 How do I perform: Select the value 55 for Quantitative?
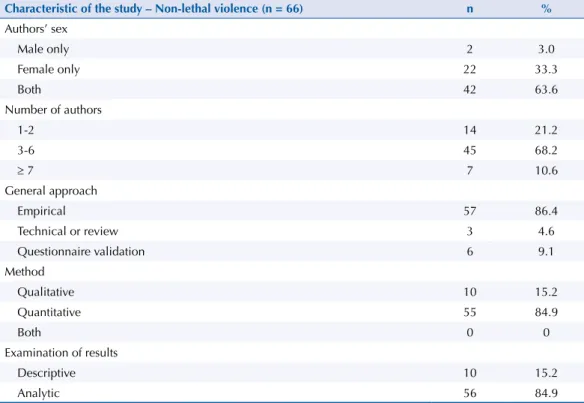[x=470, y=312]
